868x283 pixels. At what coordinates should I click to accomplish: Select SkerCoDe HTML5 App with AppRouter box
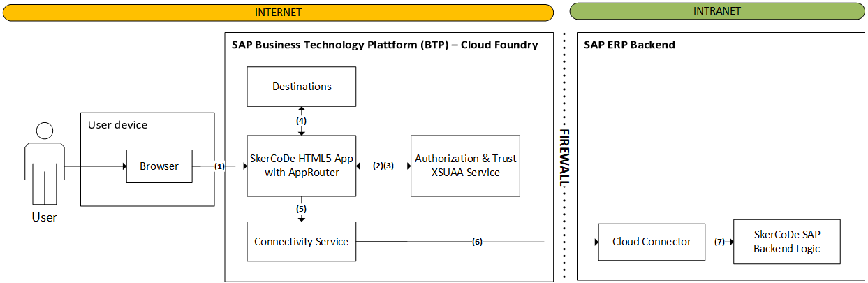coord(302,166)
